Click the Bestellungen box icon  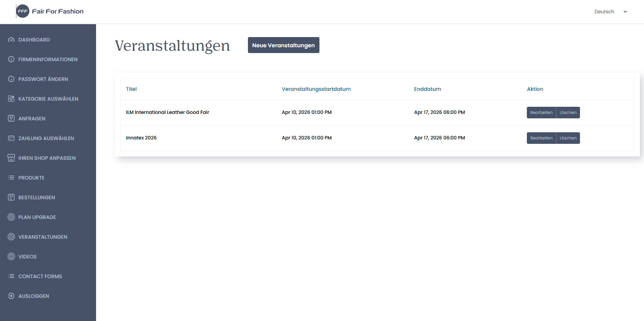click(x=11, y=198)
